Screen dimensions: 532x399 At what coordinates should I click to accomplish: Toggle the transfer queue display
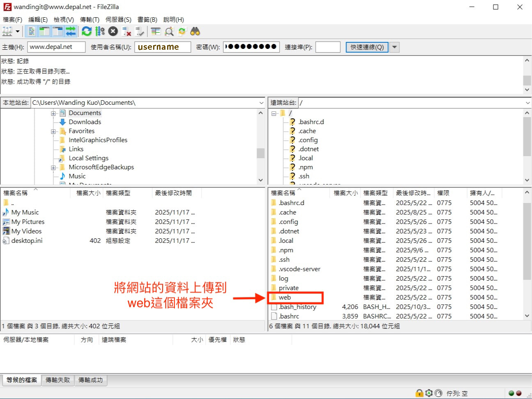[71, 31]
